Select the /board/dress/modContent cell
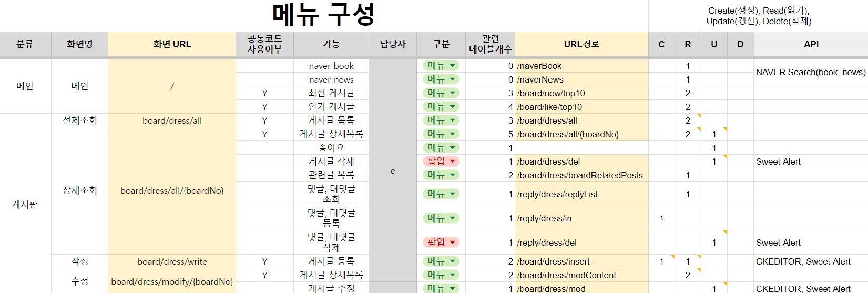 tap(581, 275)
